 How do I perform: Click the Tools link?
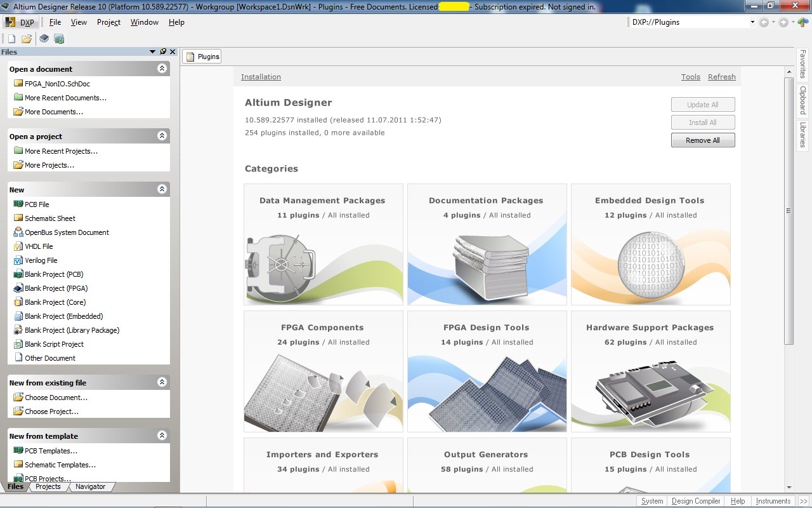coord(691,77)
